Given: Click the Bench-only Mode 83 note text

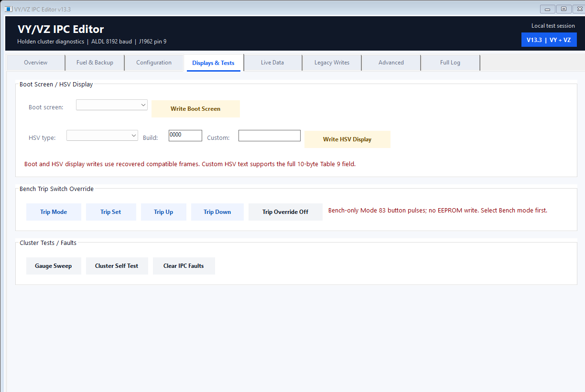Looking at the screenshot, I should [x=438, y=210].
